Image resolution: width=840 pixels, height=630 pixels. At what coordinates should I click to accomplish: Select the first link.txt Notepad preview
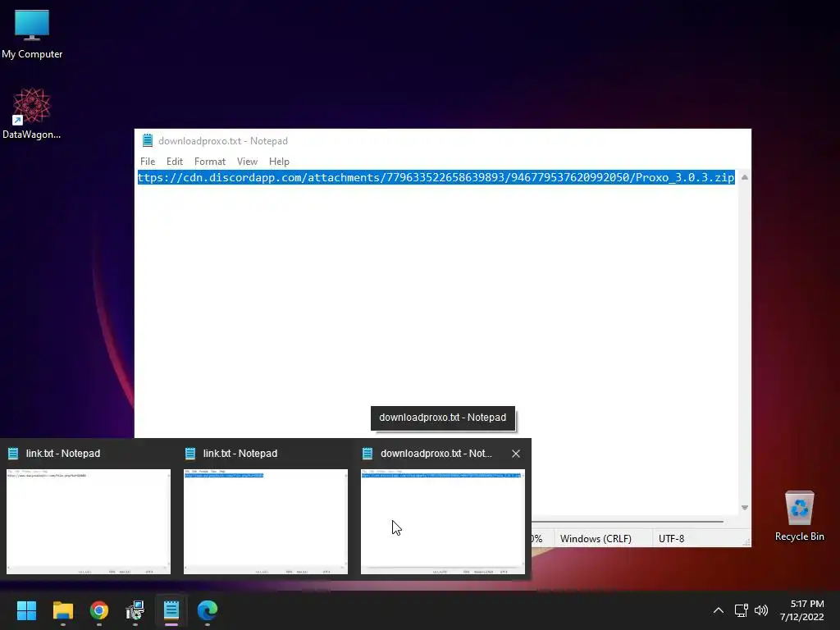click(x=89, y=521)
